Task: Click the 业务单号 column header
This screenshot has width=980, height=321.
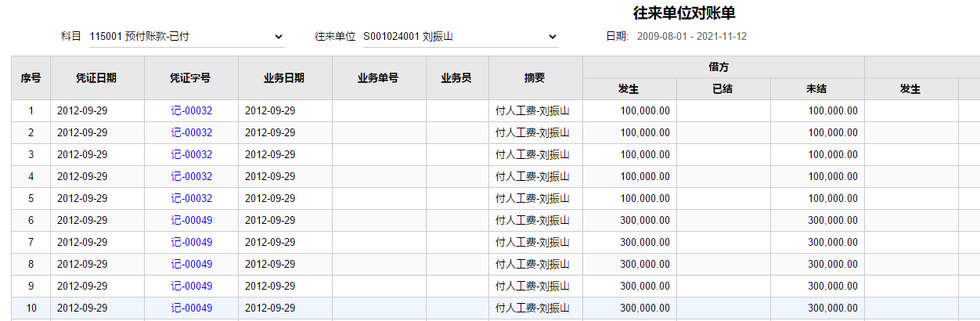Action: click(x=379, y=78)
